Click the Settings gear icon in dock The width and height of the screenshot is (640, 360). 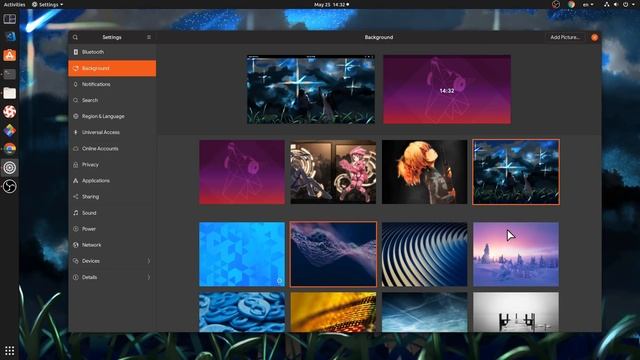tap(9, 168)
